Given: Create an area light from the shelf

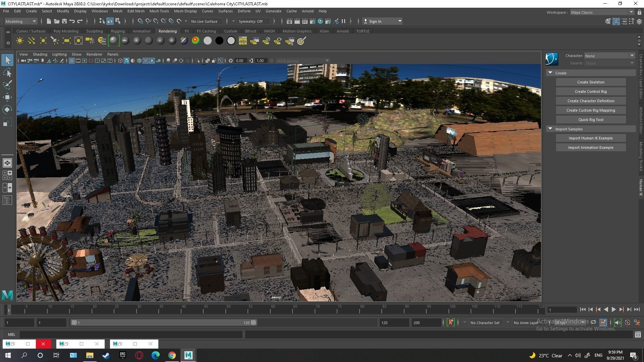Looking at the screenshot, I should click(x=66, y=41).
